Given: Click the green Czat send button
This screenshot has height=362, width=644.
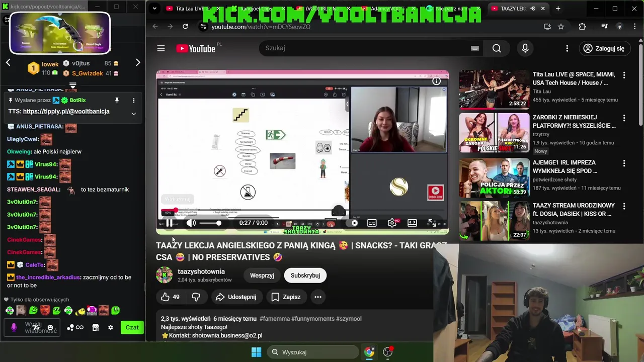Looking at the screenshot, I should [132, 327].
